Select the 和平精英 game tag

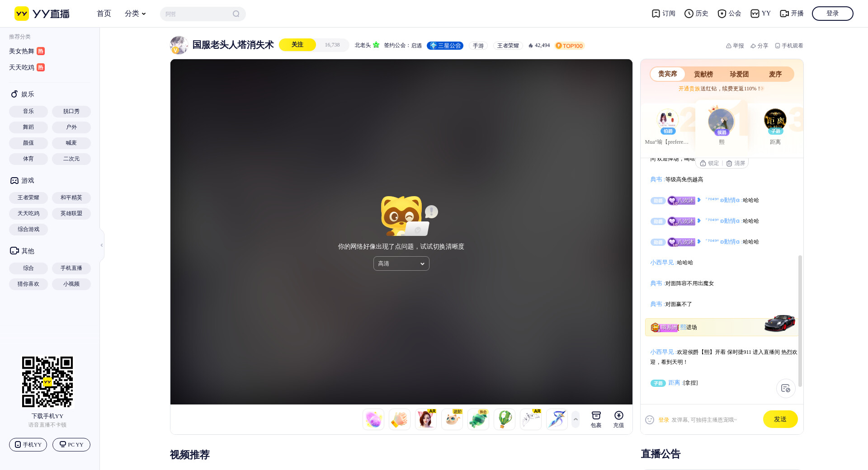pos(71,197)
